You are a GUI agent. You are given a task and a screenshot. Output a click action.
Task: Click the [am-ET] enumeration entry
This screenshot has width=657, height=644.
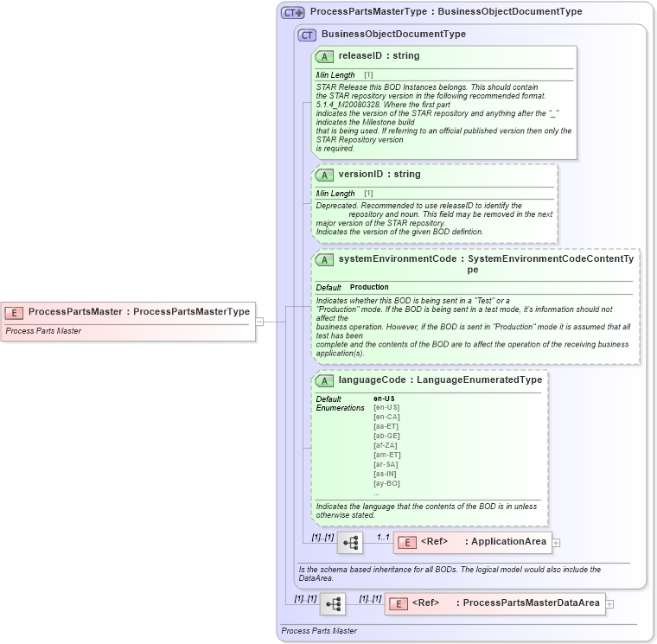(386, 455)
